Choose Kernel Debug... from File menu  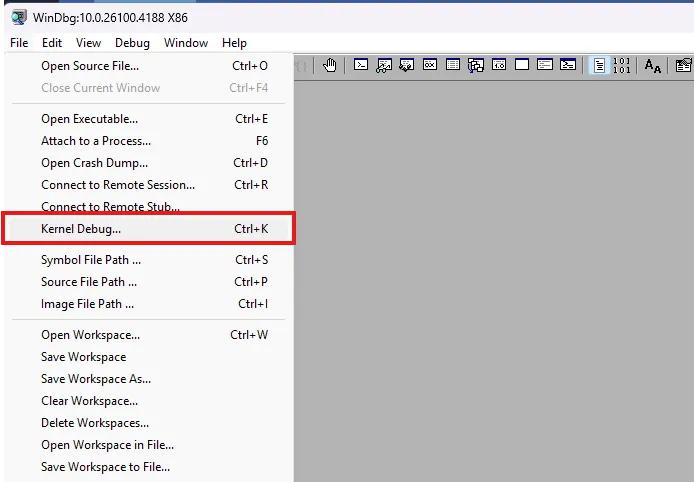[x=149, y=229]
